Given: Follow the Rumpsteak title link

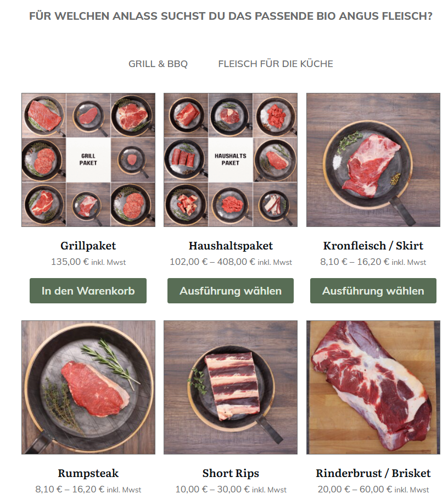Looking at the screenshot, I should tap(88, 473).
